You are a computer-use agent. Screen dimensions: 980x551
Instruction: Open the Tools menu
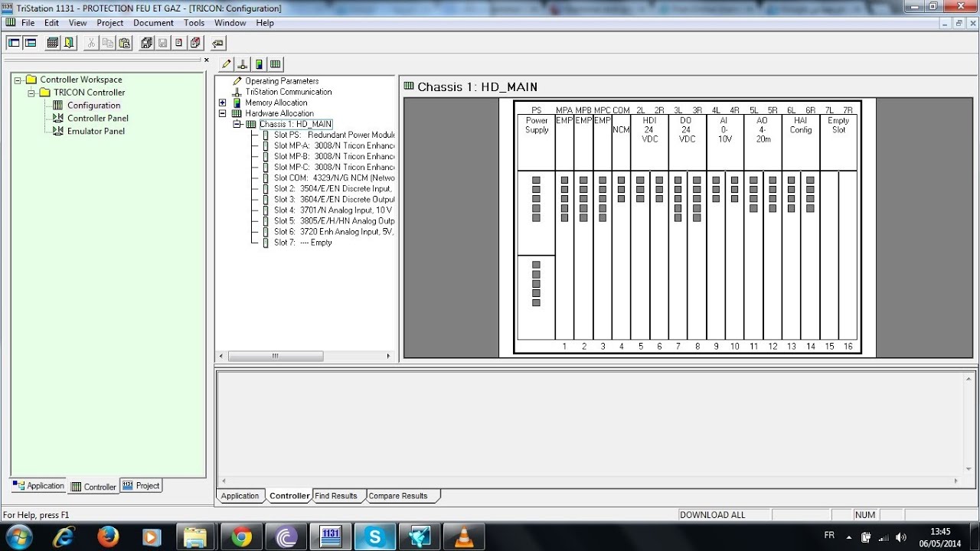[194, 23]
